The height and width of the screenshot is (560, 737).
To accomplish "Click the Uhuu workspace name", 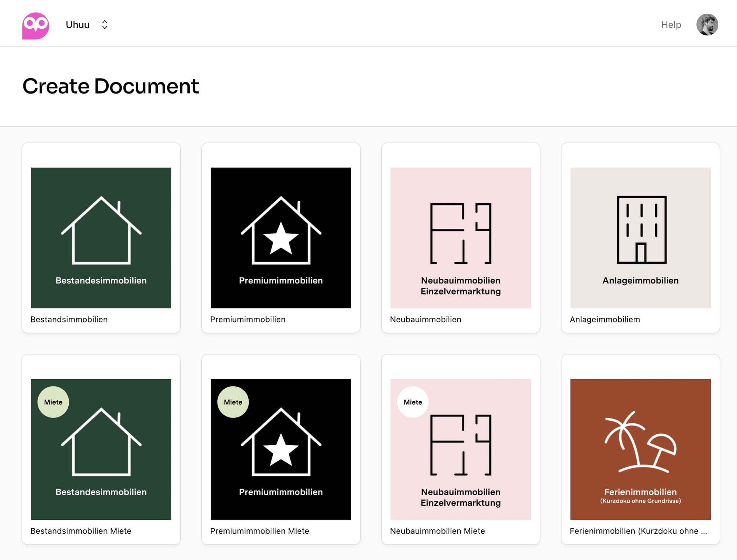I will click(77, 24).
